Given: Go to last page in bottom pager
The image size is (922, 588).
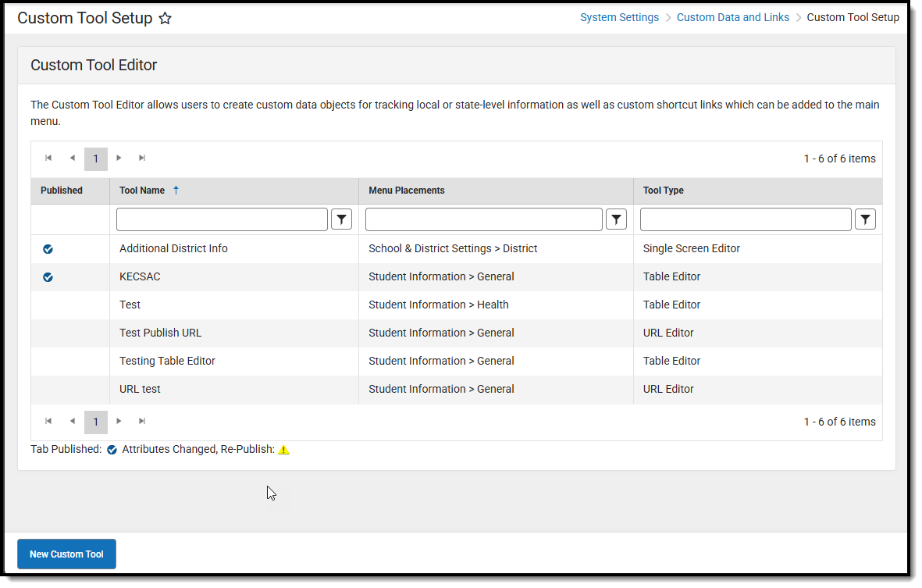Looking at the screenshot, I should pyautogui.click(x=142, y=422).
